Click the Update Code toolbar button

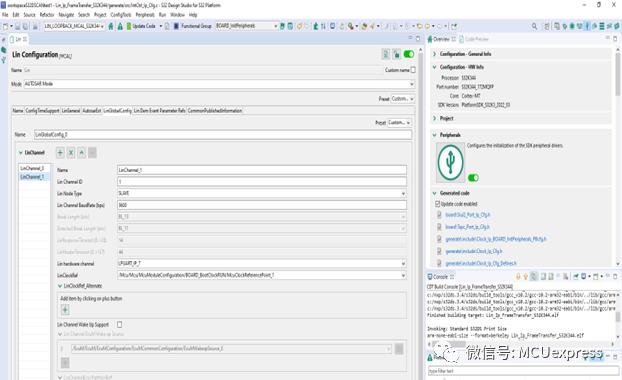click(141, 26)
